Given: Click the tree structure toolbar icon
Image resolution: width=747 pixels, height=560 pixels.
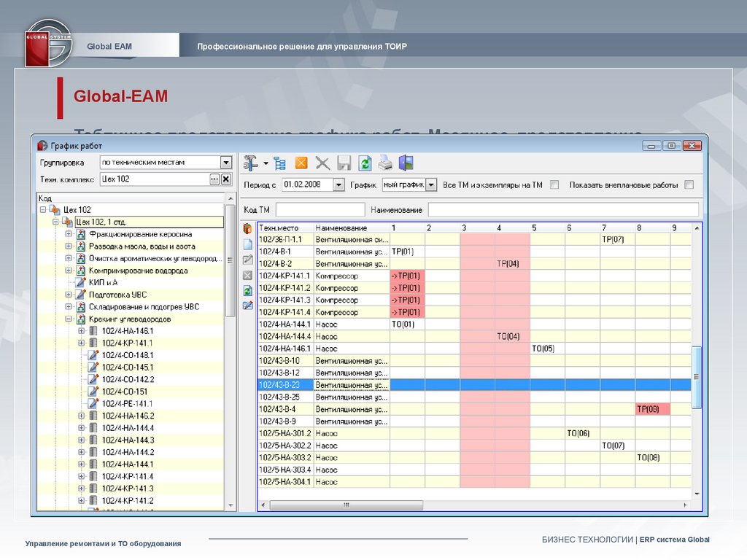Looking at the screenshot, I should tap(280, 163).
